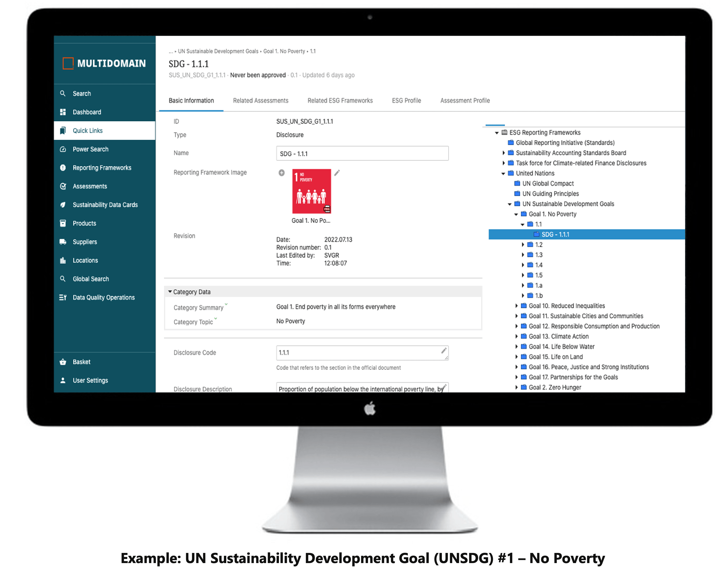Click the Assessments checkmark icon
The width and height of the screenshot is (728, 575).
[63, 186]
